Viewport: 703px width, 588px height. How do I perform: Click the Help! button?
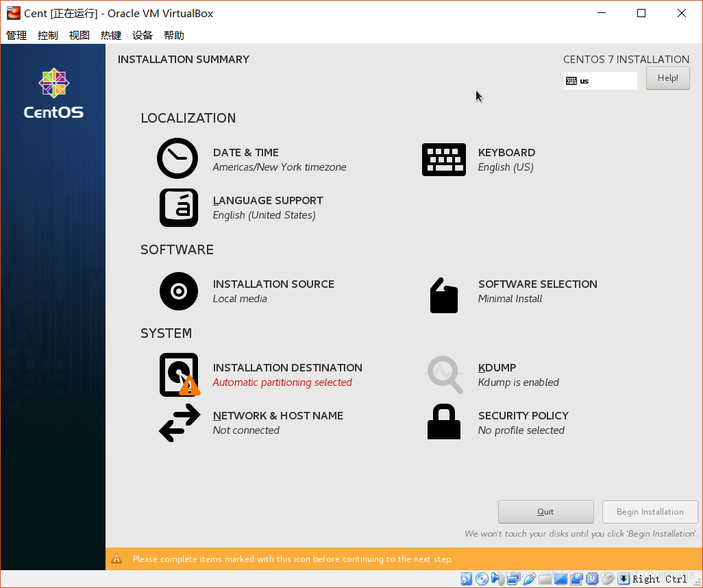click(667, 78)
